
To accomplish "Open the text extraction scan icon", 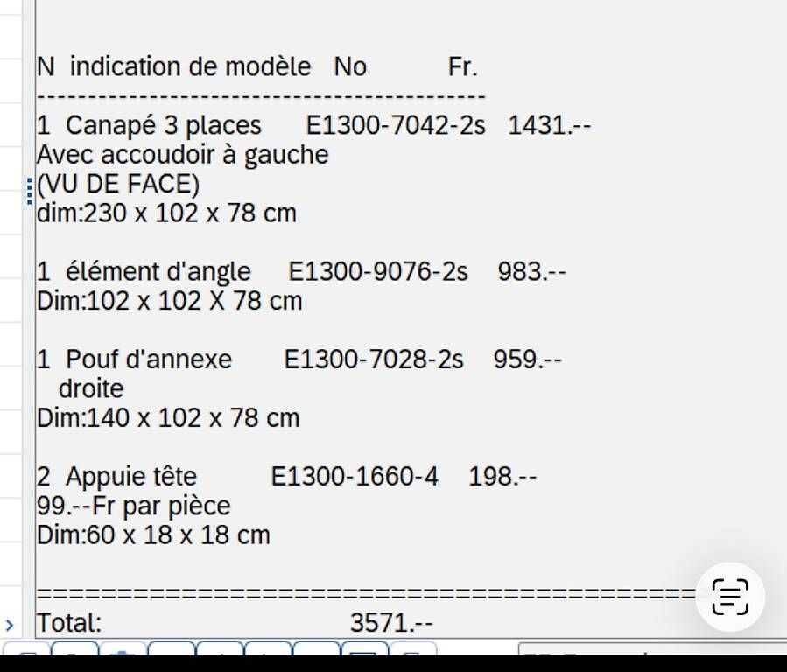I will coord(730,597).
